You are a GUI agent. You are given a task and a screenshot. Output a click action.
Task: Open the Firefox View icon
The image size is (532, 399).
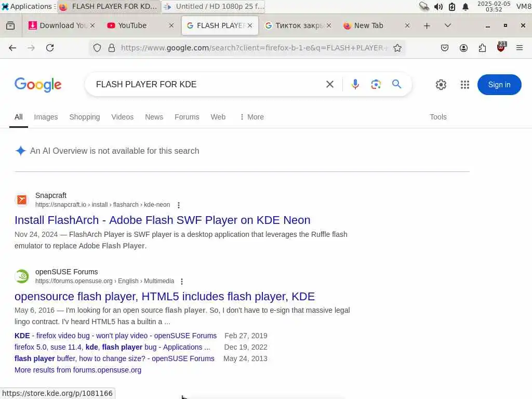[10, 25]
